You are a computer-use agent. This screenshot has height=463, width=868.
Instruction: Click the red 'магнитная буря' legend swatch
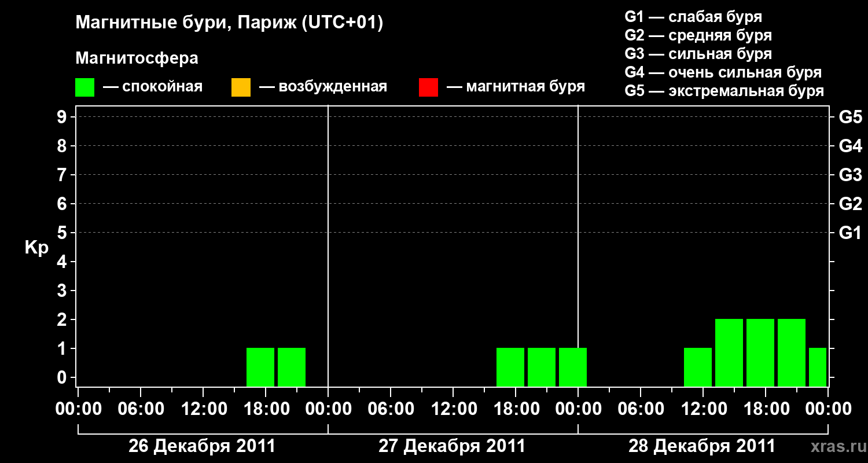[428, 87]
